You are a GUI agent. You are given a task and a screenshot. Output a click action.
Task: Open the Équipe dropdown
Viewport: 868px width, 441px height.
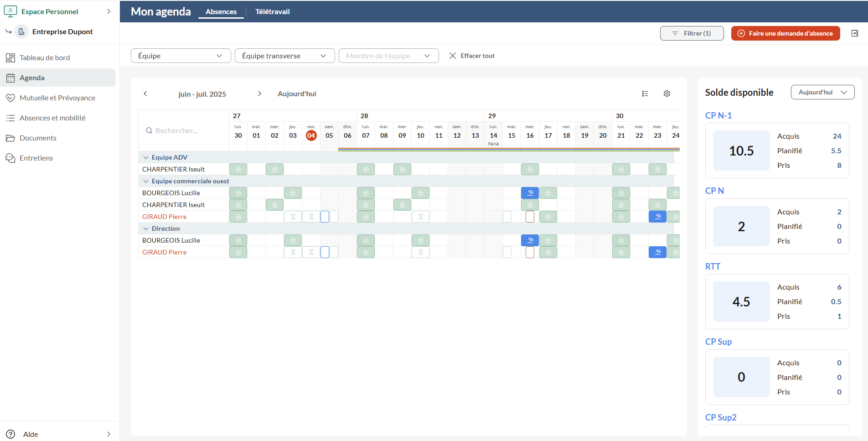tap(181, 56)
